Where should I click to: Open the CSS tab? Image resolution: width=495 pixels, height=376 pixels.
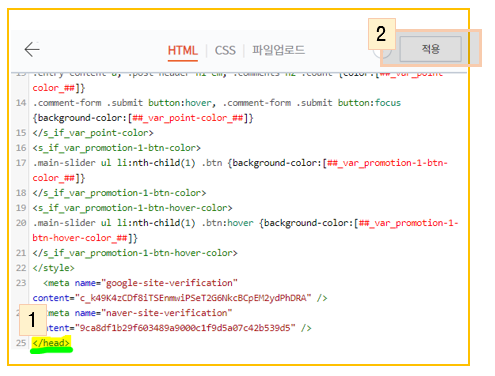225,51
